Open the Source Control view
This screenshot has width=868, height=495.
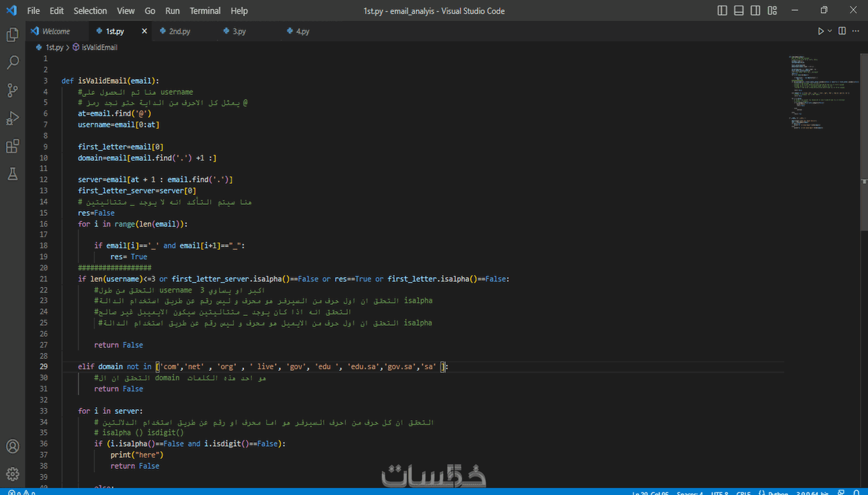pos(12,90)
